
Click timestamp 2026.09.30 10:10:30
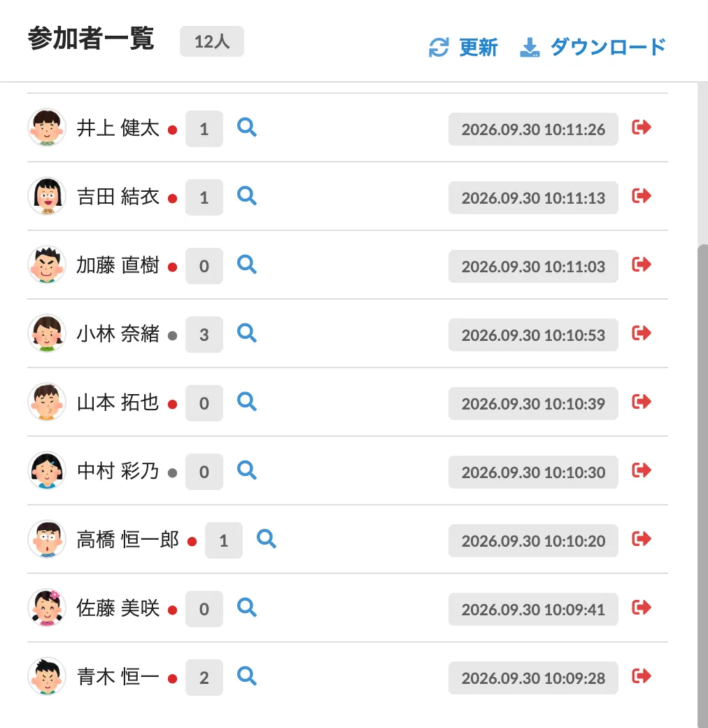(533, 472)
